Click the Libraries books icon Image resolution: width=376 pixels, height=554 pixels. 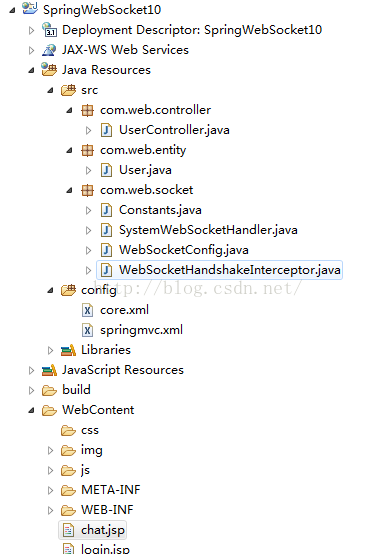(x=68, y=350)
